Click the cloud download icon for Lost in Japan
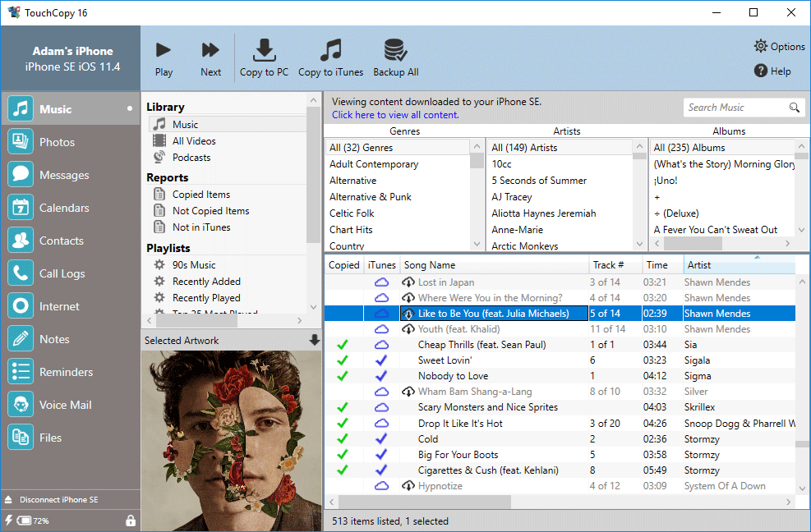This screenshot has height=532, width=811. 408,282
